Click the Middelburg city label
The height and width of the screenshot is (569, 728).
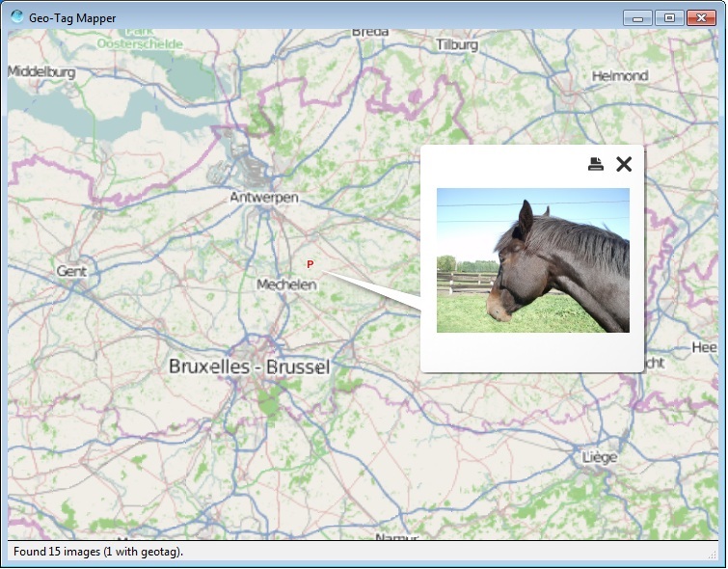[41, 72]
